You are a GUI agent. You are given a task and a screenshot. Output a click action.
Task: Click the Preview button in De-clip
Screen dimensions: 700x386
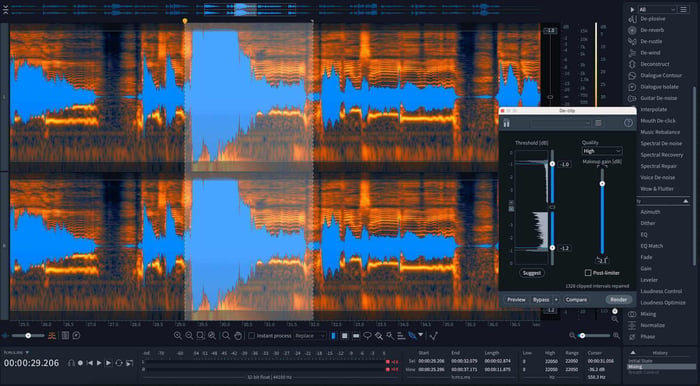[x=516, y=299]
